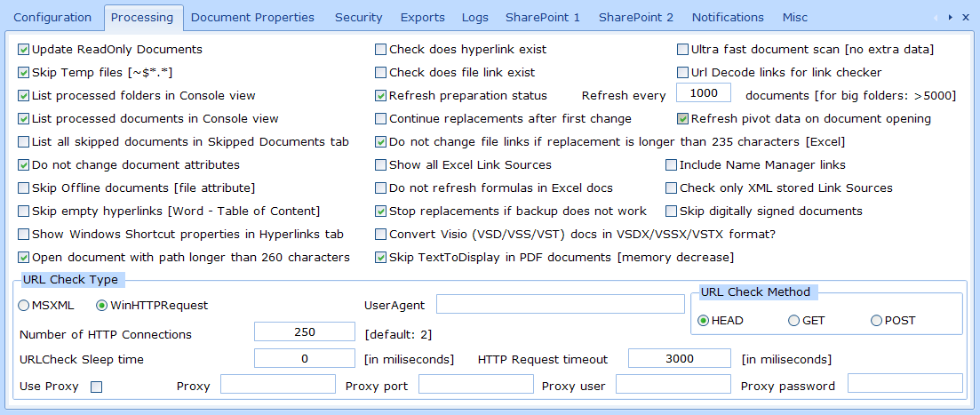The width and height of the screenshot is (980, 415).
Task: Click the Proxy port input box
Action: click(474, 384)
